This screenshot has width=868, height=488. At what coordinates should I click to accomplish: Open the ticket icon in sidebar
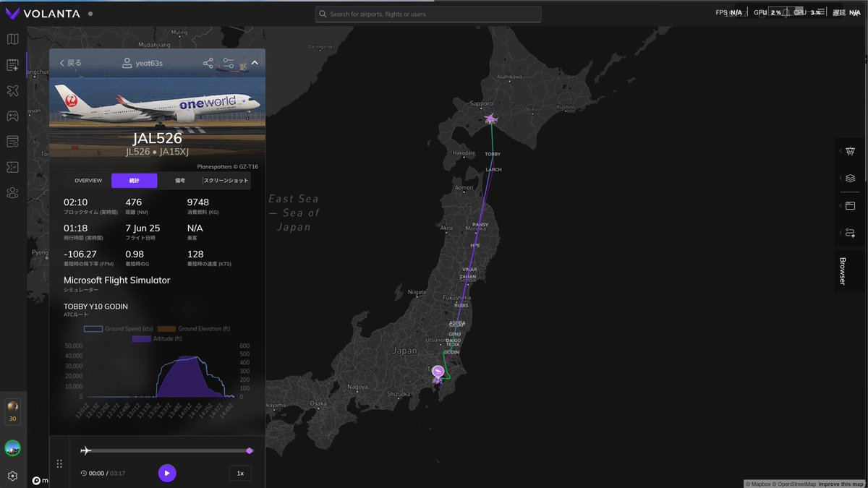tap(12, 167)
